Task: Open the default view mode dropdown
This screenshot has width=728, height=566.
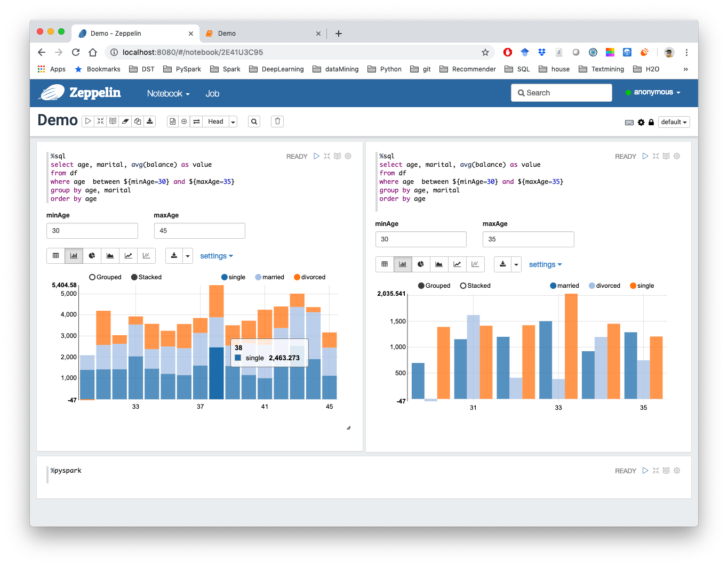Action: point(674,122)
